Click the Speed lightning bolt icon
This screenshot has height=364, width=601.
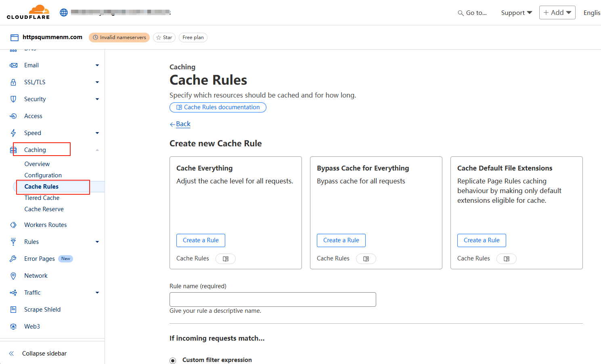coord(13,133)
